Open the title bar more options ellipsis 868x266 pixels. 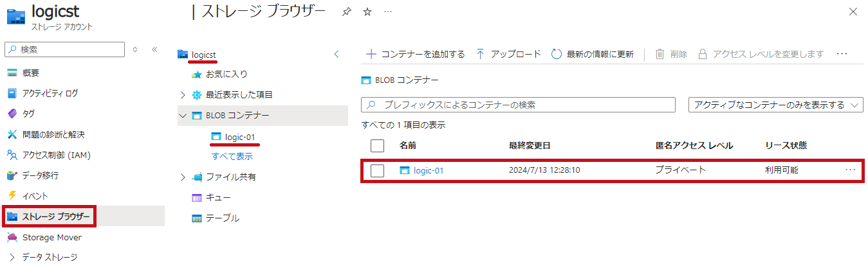click(387, 12)
